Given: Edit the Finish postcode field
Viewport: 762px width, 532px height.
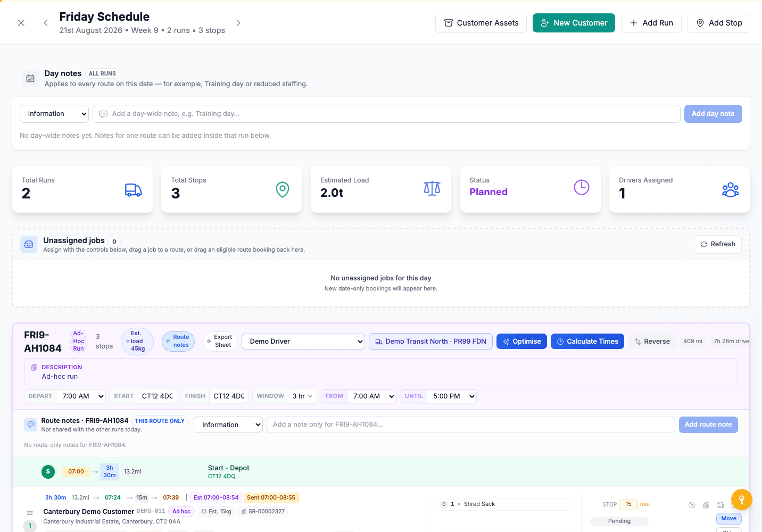Looking at the screenshot, I should tap(229, 396).
